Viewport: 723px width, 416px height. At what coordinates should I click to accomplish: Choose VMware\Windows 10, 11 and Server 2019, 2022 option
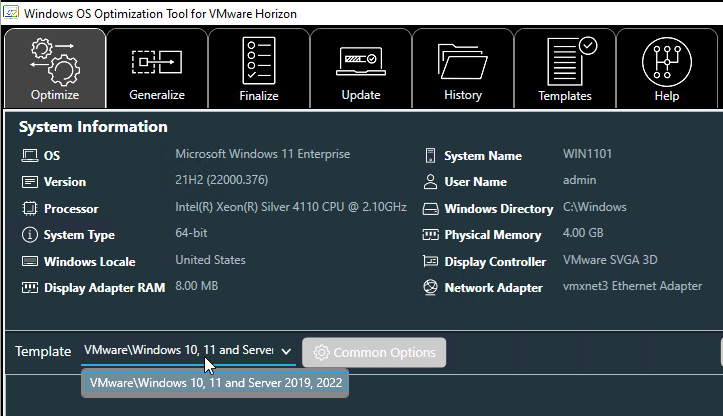[215, 383]
